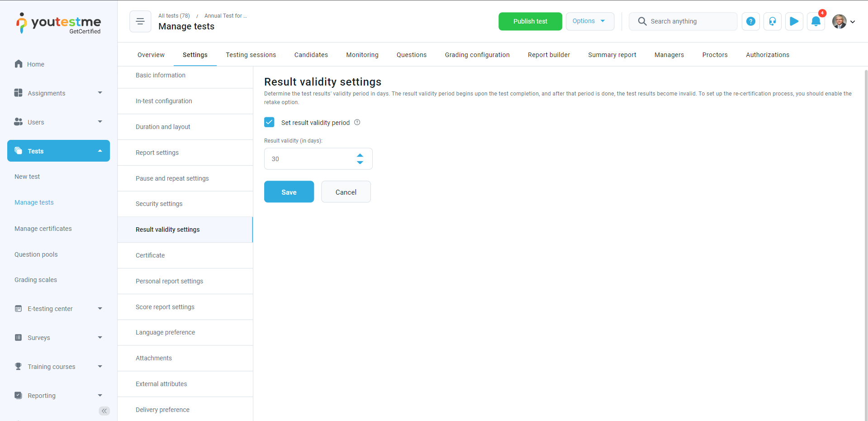The height and width of the screenshot is (421, 868).
Task: Collapse sidebar with double chevron icon
Action: coord(104,411)
